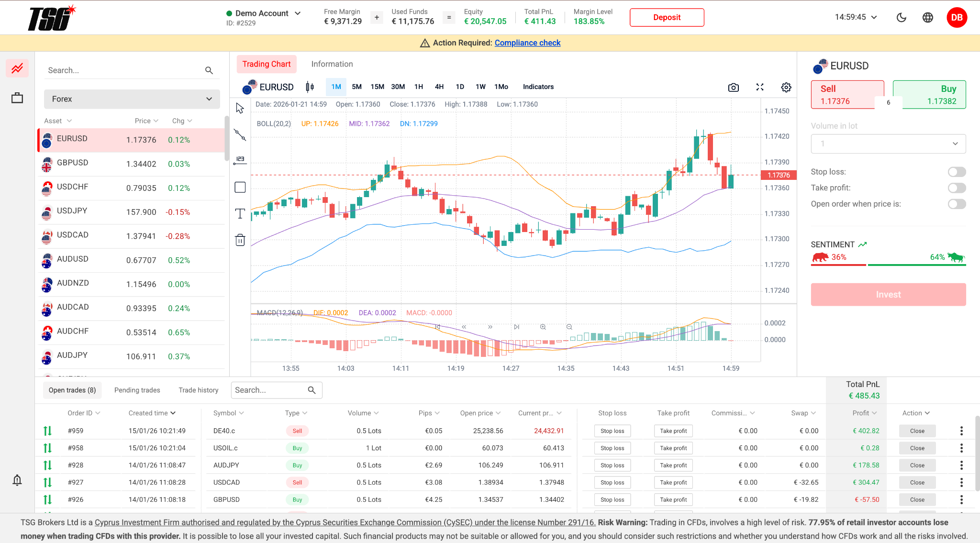980x543 pixels.
Task: Click the Sell 1.17376 button
Action: point(847,95)
